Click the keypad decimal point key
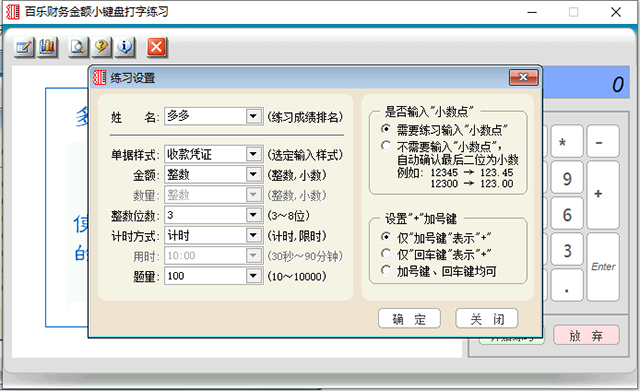640x391 pixels. pos(567,286)
